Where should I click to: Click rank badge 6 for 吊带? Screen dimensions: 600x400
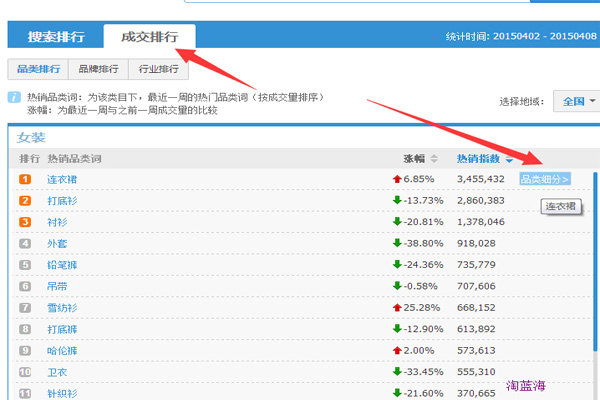[25, 286]
